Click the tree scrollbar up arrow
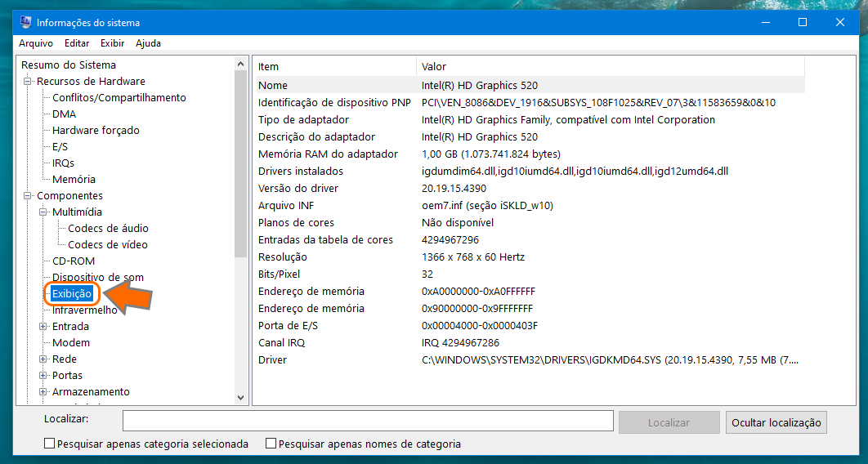This screenshot has height=464, width=868. pyautogui.click(x=240, y=65)
